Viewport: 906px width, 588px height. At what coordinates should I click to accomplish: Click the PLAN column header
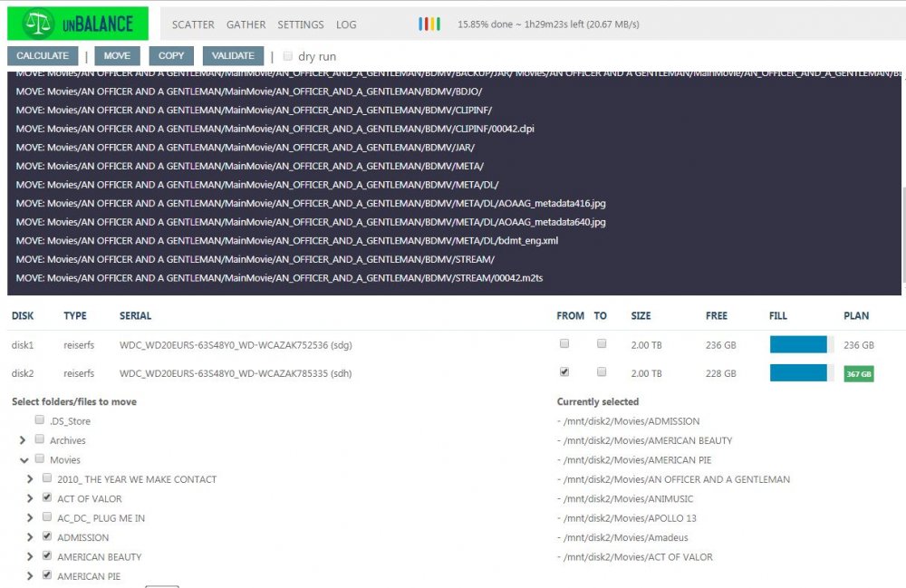coord(856,315)
